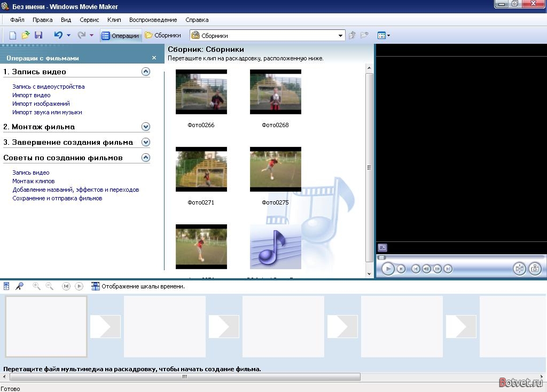547x392 pixels.
Task: Click the Импорт звука или музыки link
Action: point(47,112)
